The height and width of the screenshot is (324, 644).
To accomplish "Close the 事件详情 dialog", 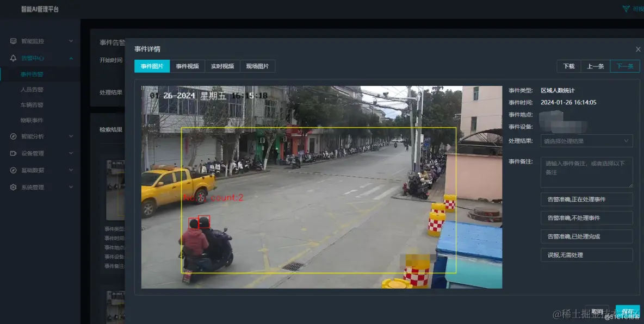I will [x=638, y=49].
